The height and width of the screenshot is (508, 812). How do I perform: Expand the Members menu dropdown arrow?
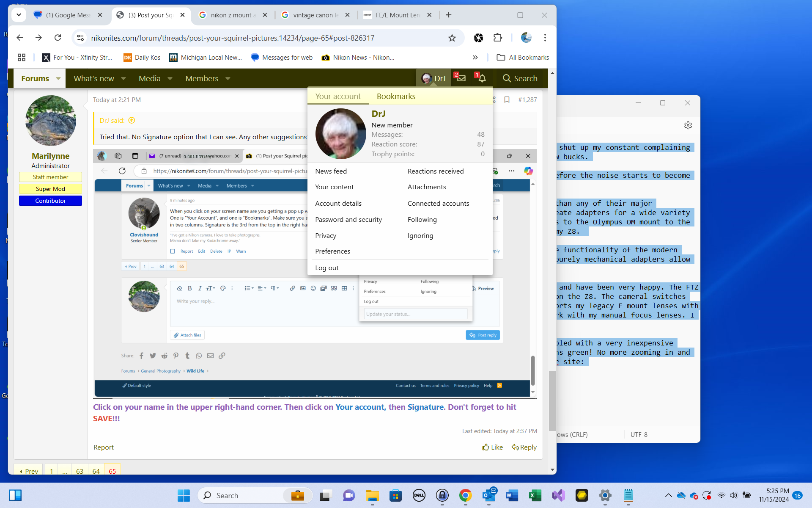tap(228, 79)
